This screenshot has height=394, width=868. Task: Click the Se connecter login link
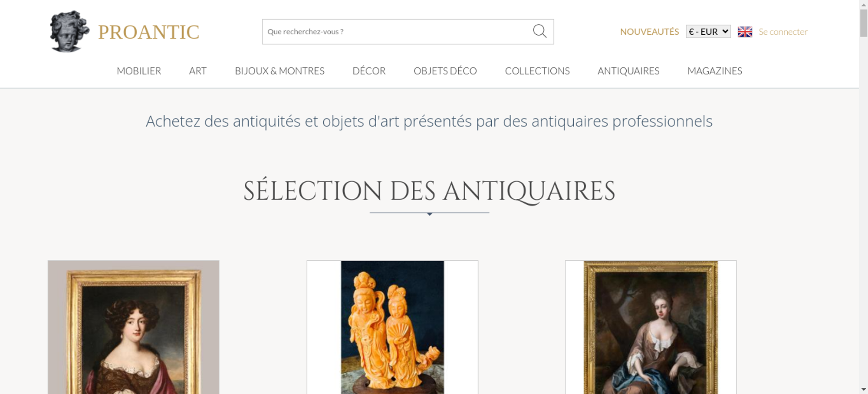coord(783,32)
